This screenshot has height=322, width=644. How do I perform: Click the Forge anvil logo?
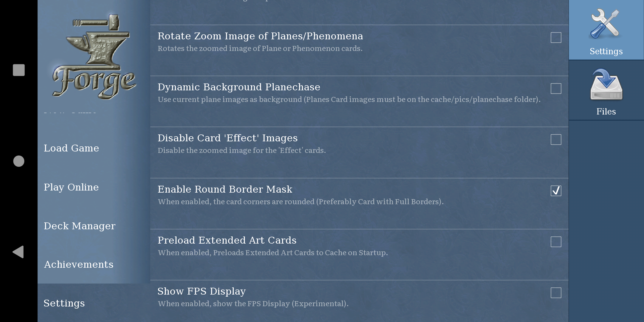[94, 57]
